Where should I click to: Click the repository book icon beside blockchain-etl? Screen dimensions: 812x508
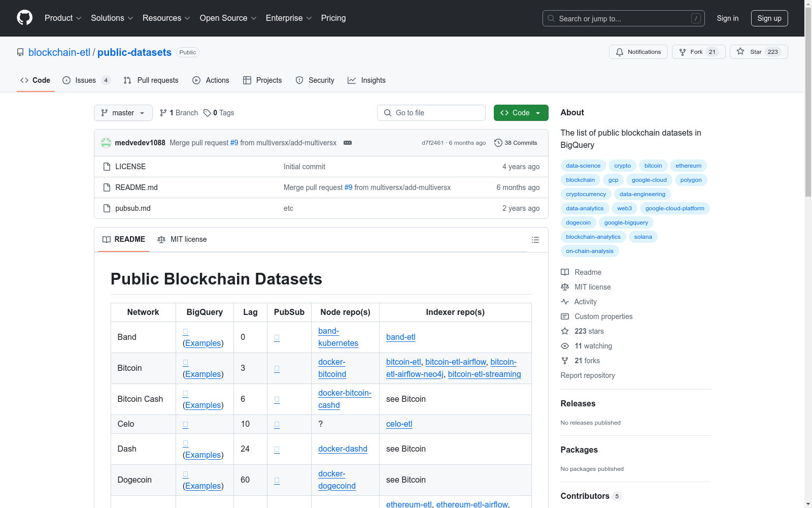[x=20, y=52]
